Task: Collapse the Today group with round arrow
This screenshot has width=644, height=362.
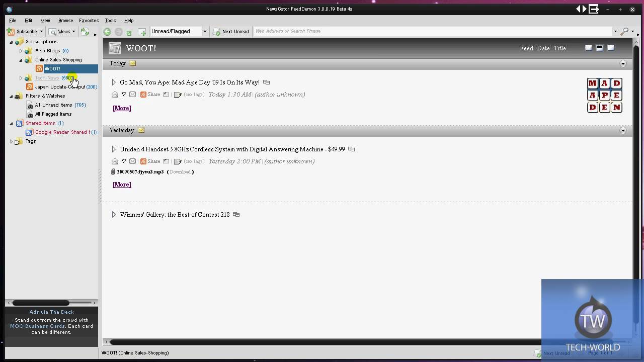Action: pos(623,63)
